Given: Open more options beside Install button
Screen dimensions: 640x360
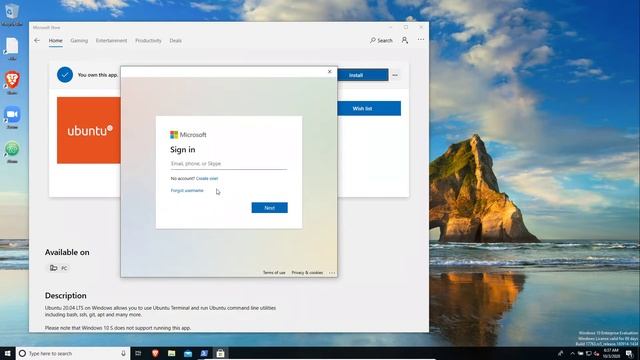Looking at the screenshot, I should click(x=395, y=75).
